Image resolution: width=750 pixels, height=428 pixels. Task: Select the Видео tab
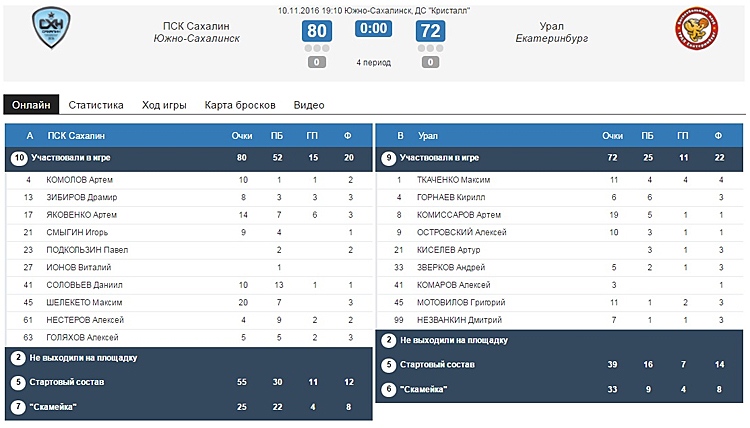(309, 105)
